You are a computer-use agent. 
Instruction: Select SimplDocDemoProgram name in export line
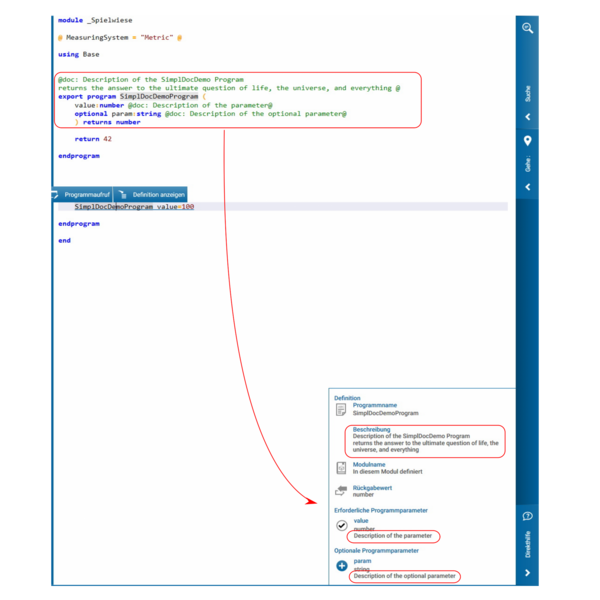pyautogui.click(x=159, y=96)
